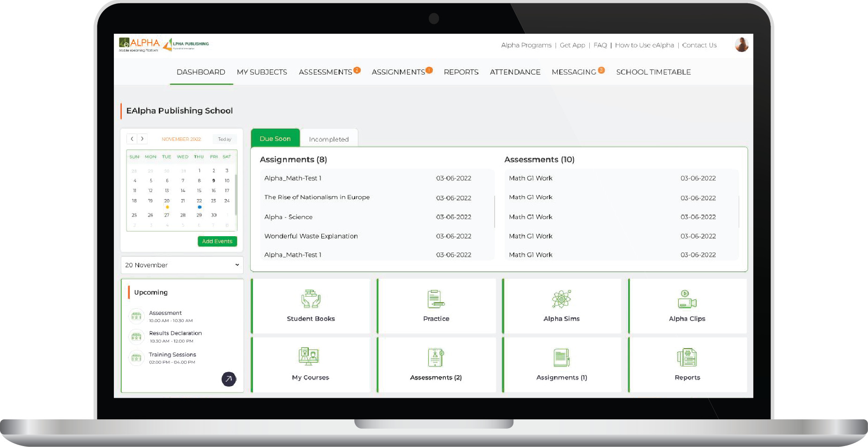This screenshot has width=868, height=447.
Task: Open the Messaging menu item
Action: (x=574, y=72)
